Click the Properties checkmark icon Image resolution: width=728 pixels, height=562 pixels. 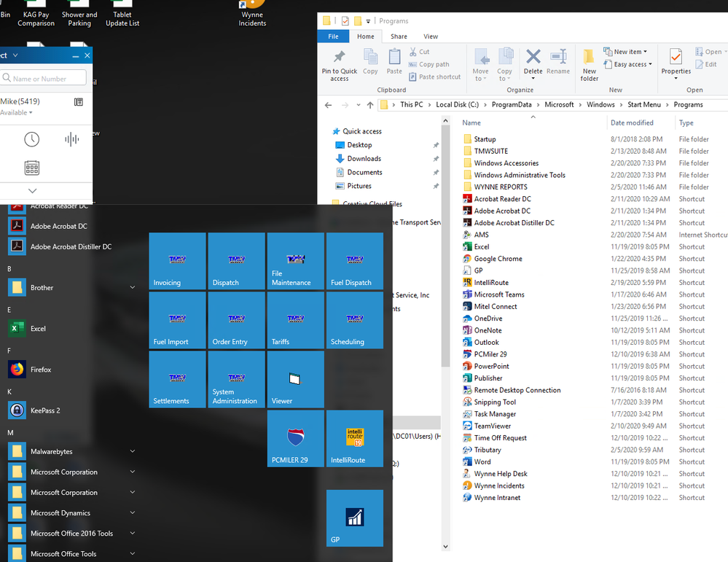click(676, 57)
